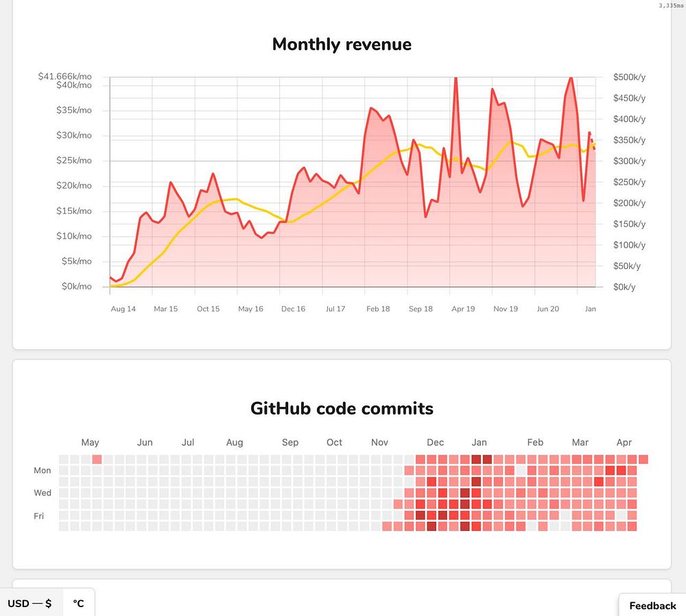
Task: Click the 3,335ms load time text
Action: click(671, 5)
